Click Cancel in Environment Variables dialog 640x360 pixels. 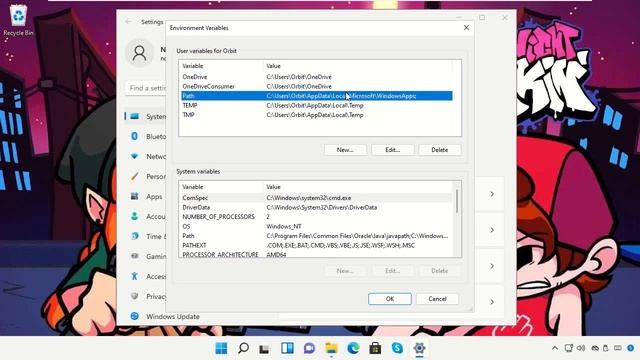pyautogui.click(x=437, y=299)
